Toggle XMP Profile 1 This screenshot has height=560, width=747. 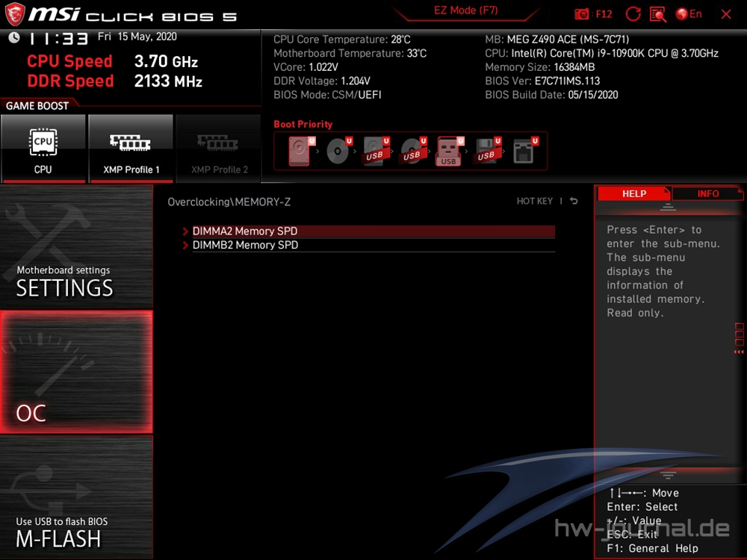pyautogui.click(x=131, y=149)
